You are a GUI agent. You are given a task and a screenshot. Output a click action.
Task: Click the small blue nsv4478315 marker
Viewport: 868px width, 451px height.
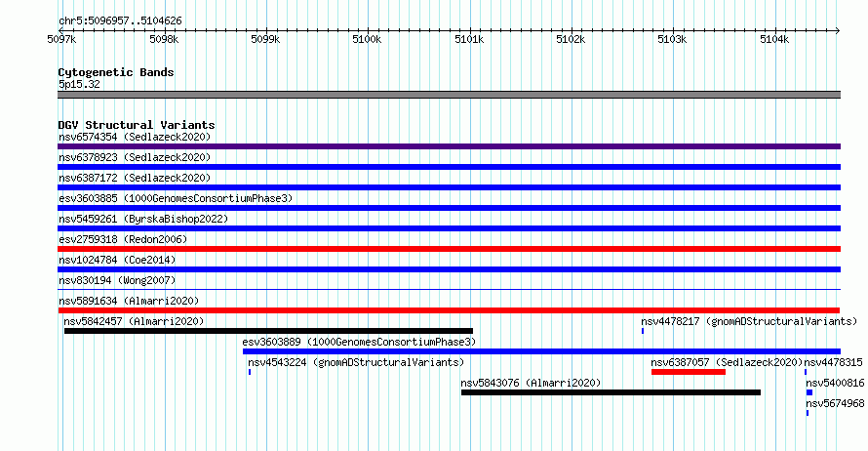tap(806, 372)
